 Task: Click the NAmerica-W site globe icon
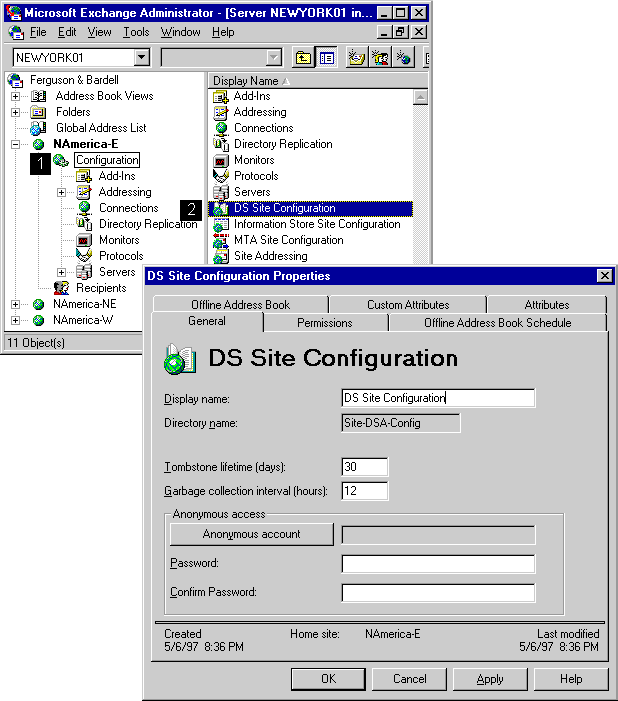click(39, 321)
